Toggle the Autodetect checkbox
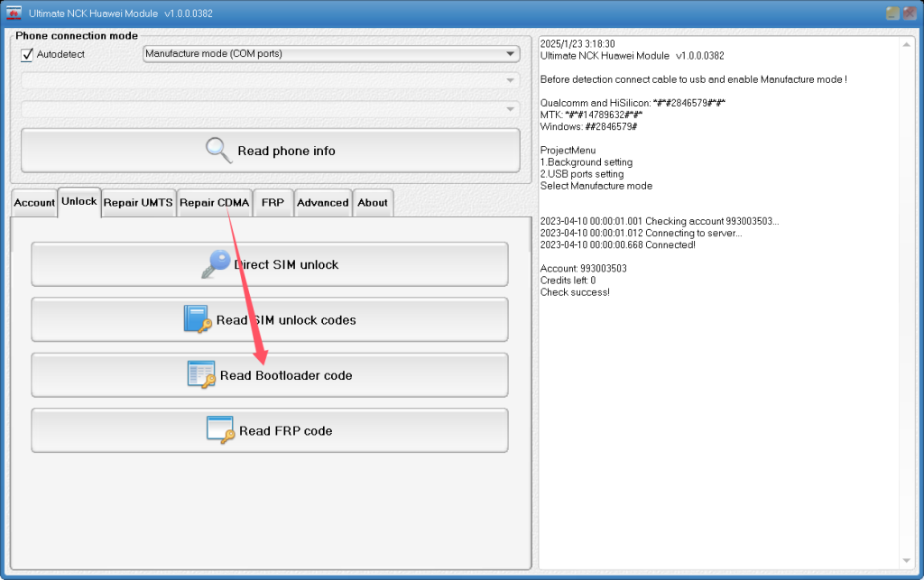Image resolution: width=924 pixels, height=580 pixels. tap(27, 54)
